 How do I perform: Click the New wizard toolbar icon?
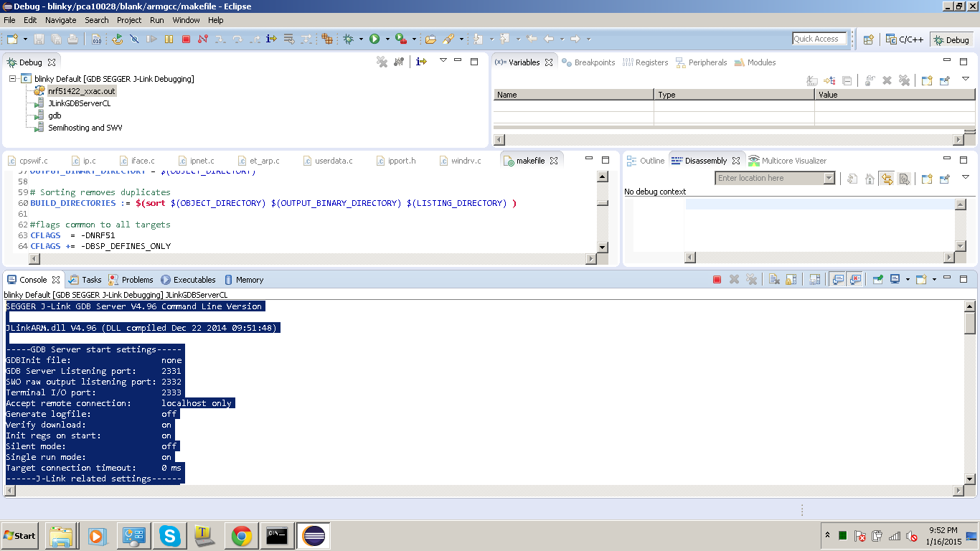tap(14, 39)
